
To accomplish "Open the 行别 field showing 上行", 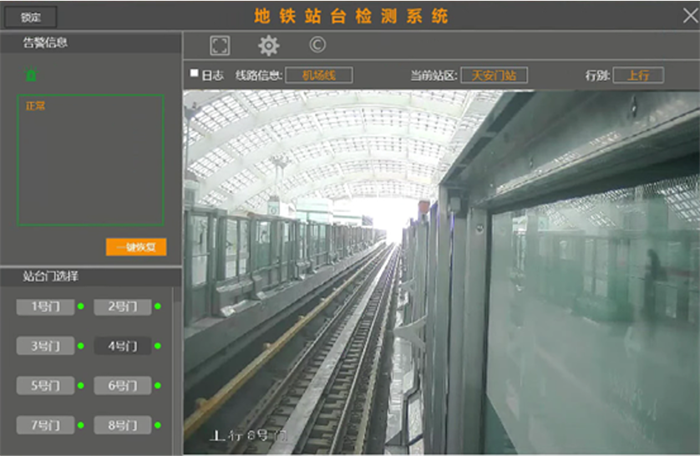I will pyautogui.click(x=638, y=75).
